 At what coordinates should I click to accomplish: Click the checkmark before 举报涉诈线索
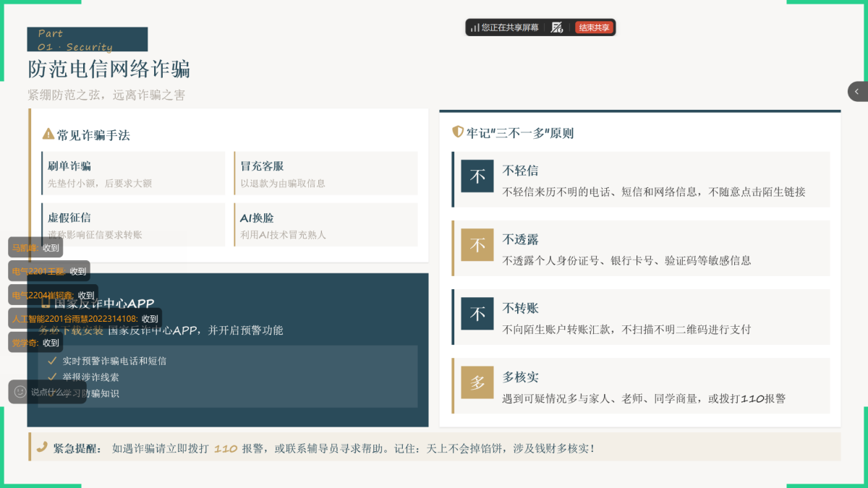pos(52,377)
